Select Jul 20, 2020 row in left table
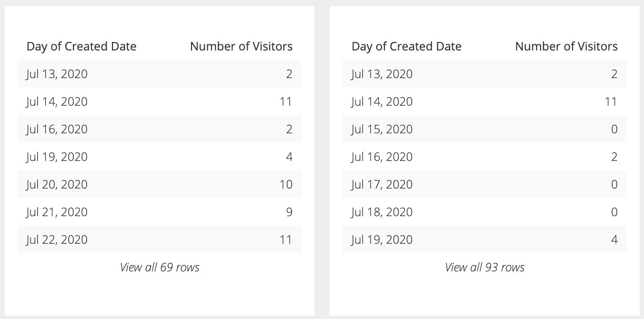Viewport: 644px width, 319px height. point(160,184)
